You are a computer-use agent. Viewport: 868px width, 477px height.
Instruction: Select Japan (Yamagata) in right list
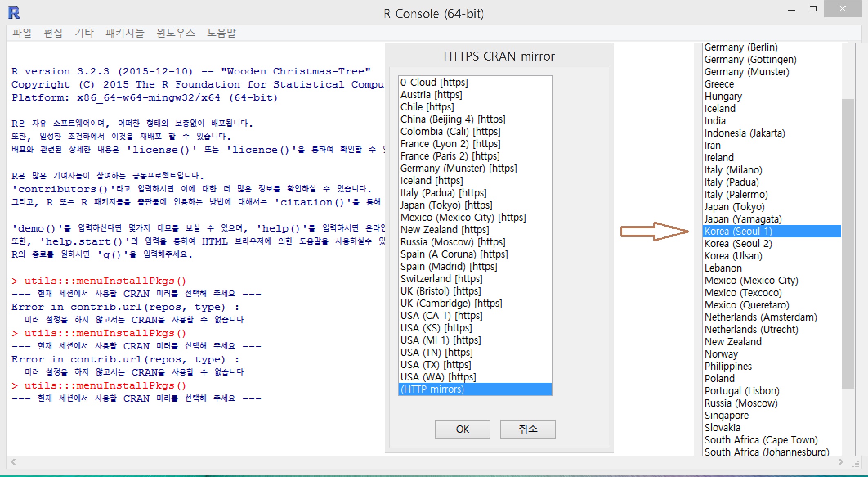772,219
